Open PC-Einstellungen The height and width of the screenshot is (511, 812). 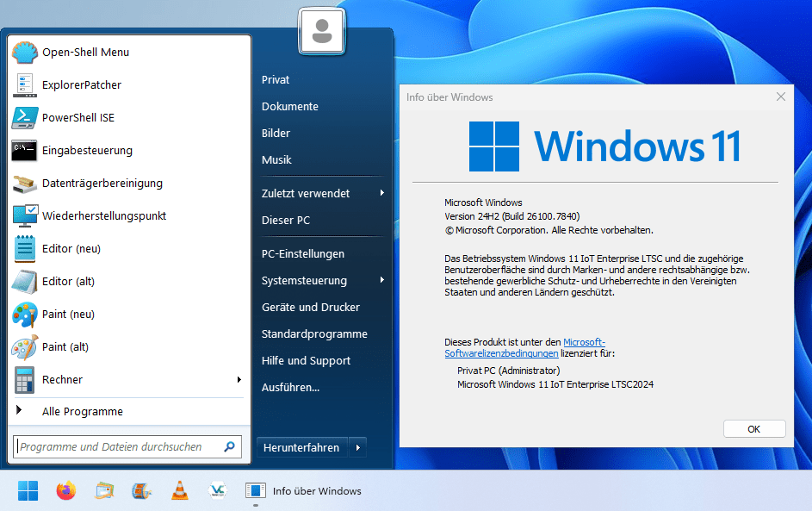coord(303,254)
